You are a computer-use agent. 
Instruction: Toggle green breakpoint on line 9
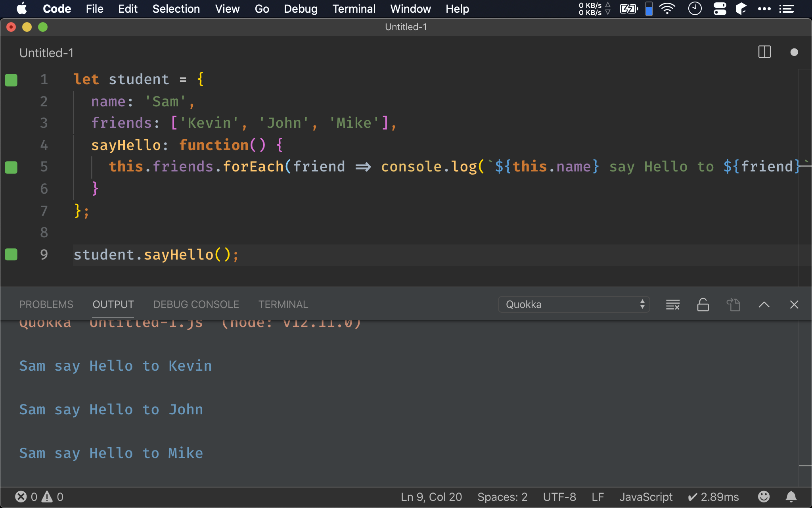(11, 254)
